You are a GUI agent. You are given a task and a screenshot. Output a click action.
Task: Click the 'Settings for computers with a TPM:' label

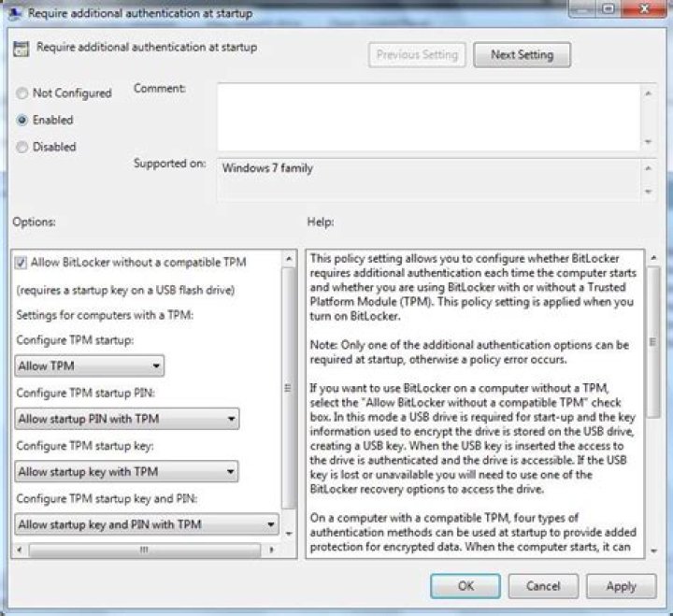click(105, 315)
